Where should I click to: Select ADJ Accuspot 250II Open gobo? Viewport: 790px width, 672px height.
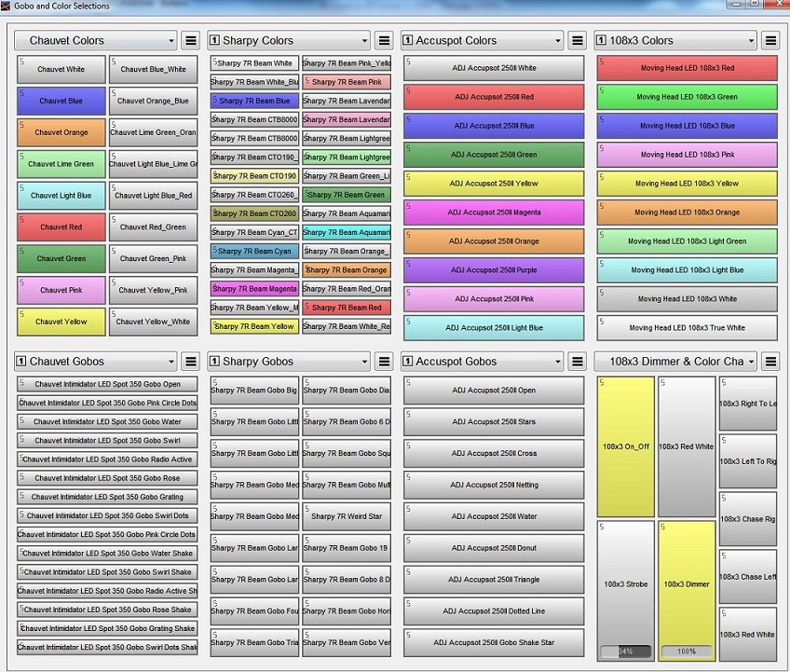point(494,391)
